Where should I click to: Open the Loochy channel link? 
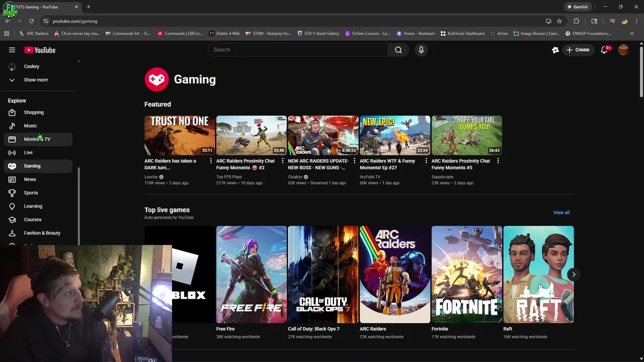coord(151,177)
